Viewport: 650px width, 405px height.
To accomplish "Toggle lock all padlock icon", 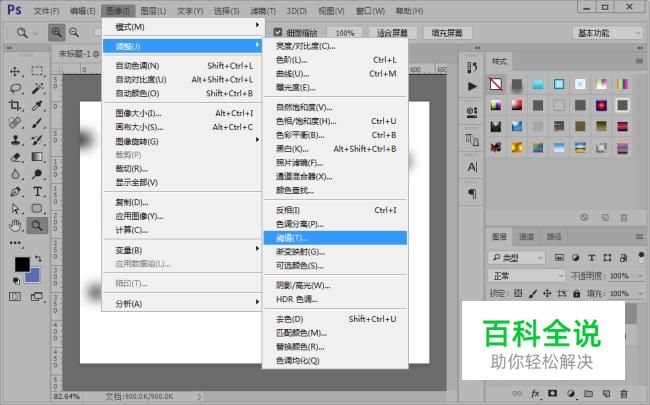I will (576, 293).
